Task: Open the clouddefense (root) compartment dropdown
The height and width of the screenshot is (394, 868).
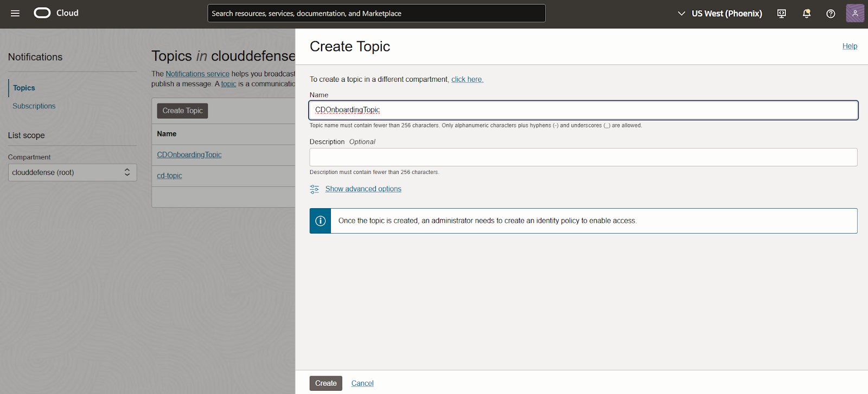Action: tap(72, 172)
